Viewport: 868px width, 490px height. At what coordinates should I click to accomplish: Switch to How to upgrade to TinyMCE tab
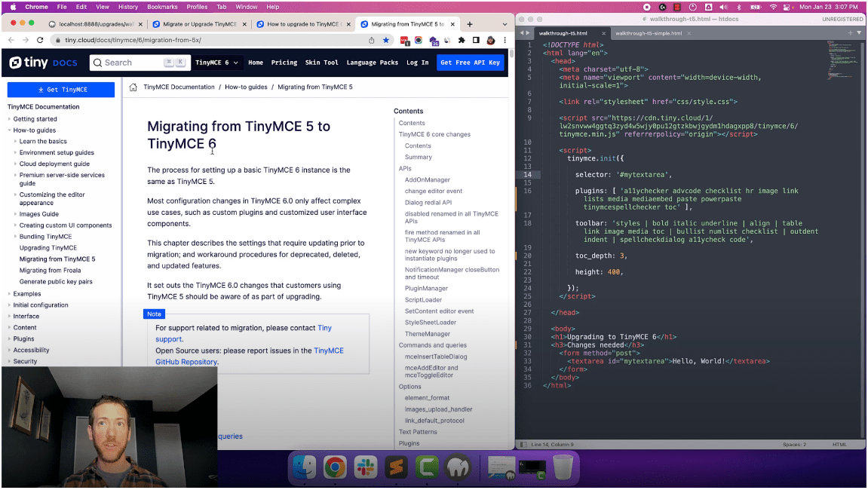pyautogui.click(x=303, y=24)
